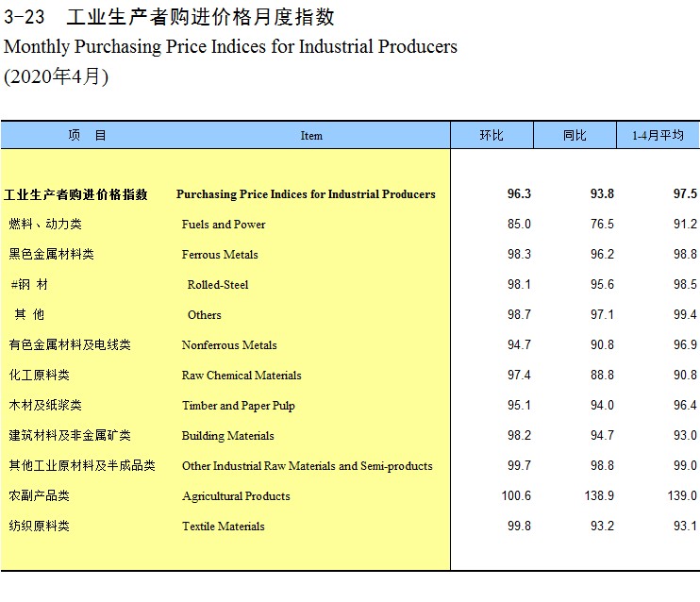Image resolution: width=700 pixels, height=602 pixels.
Task: Click the value 95.1 for Timber and Paper Pulp
Action: tap(519, 405)
